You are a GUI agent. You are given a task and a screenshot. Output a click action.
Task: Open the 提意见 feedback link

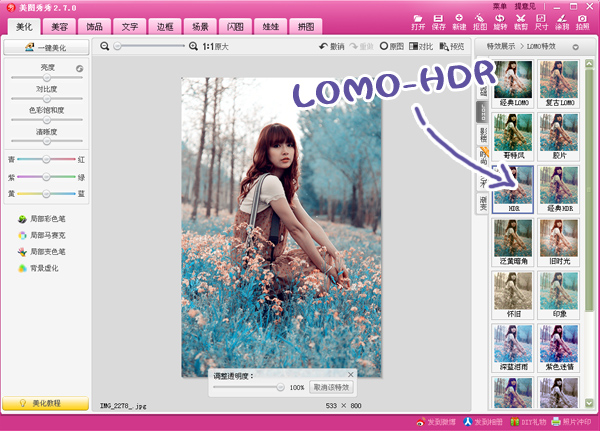tap(525, 6)
